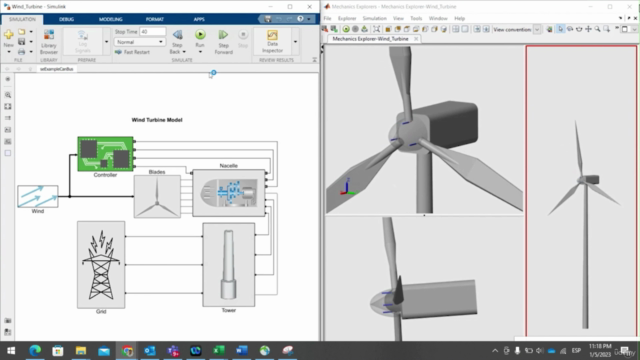Image resolution: width=640 pixels, height=360 pixels.
Task: Select the Zoom magnifier tool in Mechanics Explorer
Action: click(597, 29)
